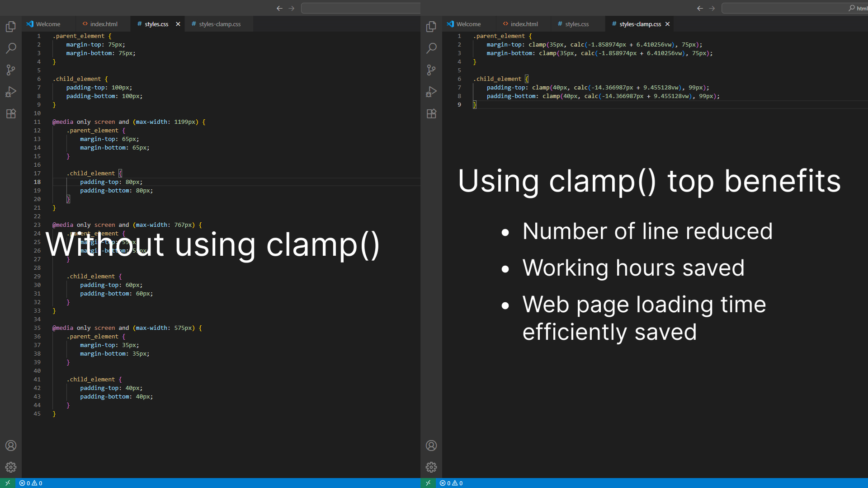Open Manage gear in left window

(11, 467)
